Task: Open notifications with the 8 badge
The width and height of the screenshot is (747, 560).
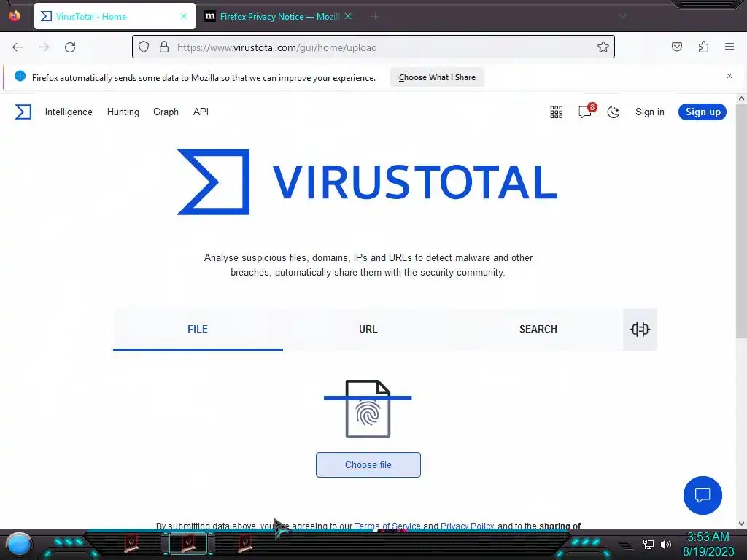Action: click(587, 112)
